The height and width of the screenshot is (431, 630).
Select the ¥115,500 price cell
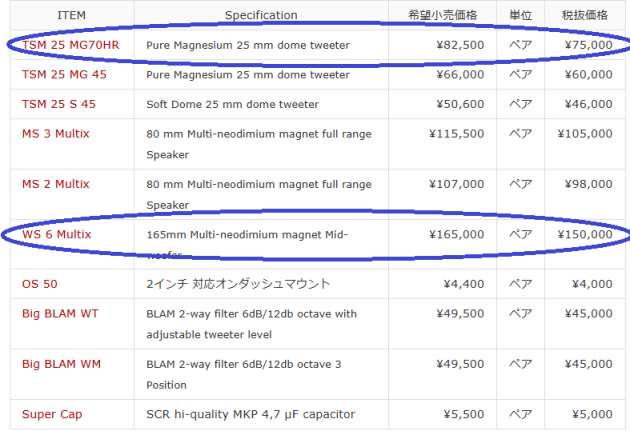pos(457,134)
